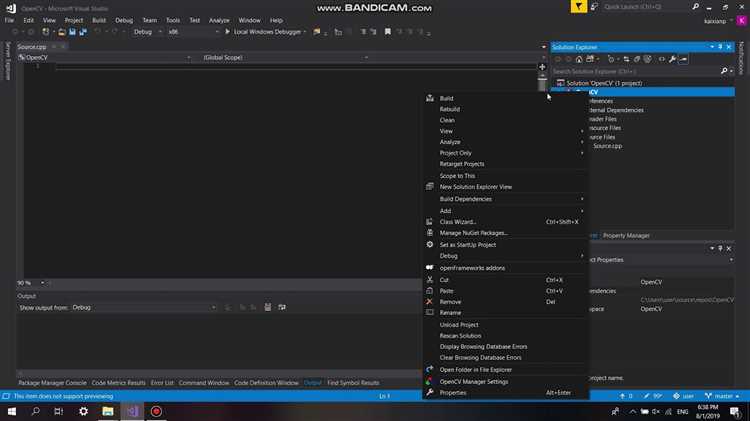
Task: Open the Analyze menu in menu bar
Action: click(219, 21)
